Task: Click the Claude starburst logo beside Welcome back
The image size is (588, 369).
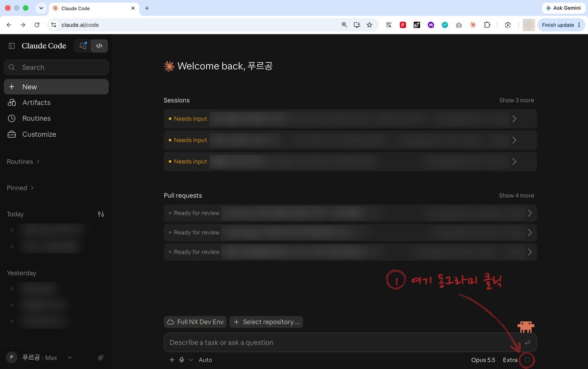Action: point(169,66)
